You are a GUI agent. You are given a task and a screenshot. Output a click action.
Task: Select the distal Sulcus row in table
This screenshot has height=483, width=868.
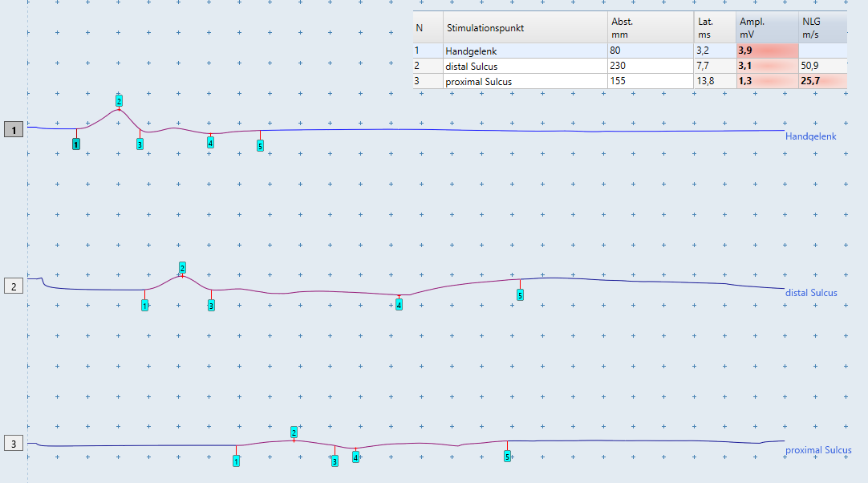coord(630,66)
